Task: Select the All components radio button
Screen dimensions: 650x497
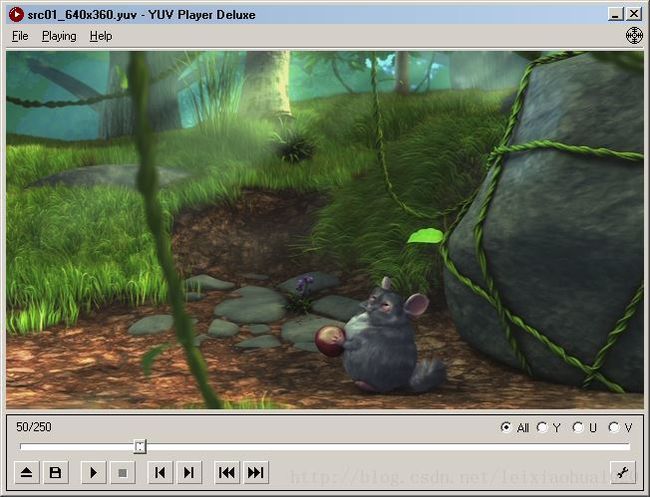Action: [x=506, y=427]
